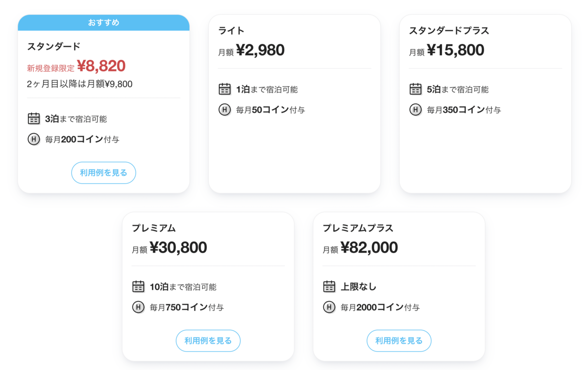Open 利用例を見る on the プレミアム plan
This screenshot has width=588, height=370.
208,341
